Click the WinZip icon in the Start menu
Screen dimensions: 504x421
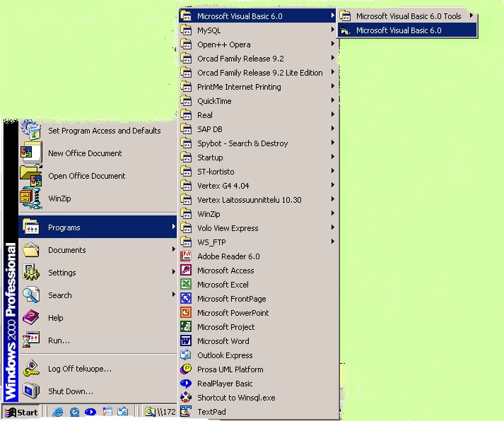[x=31, y=198]
